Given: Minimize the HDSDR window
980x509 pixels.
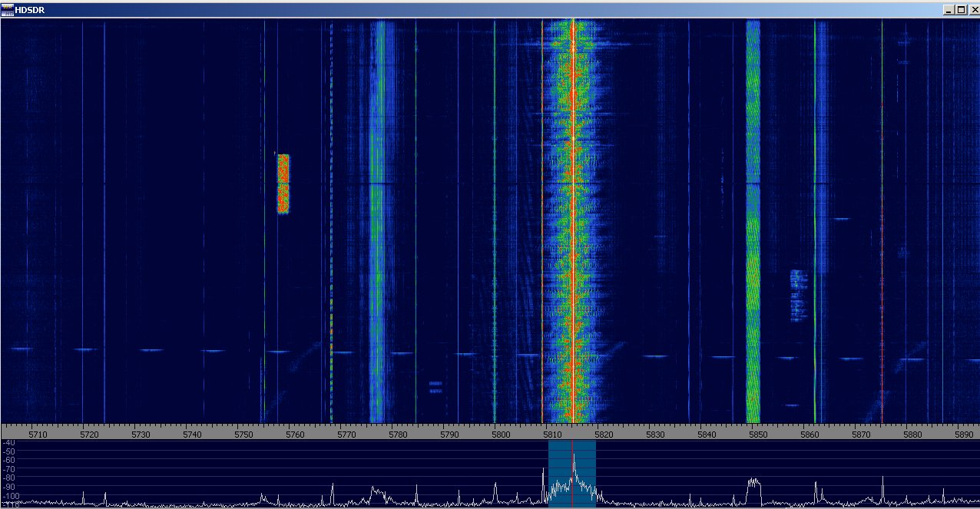Looking at the screenshot, I should (949, 10).
